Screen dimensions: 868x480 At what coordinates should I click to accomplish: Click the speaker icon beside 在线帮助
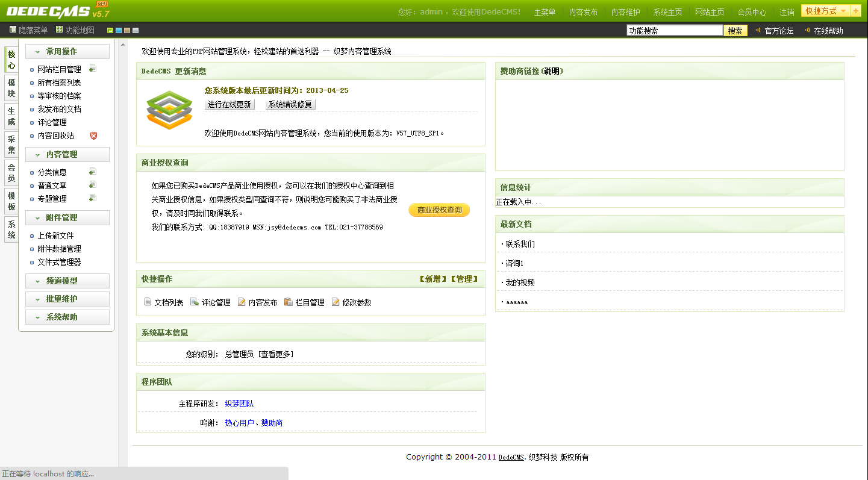click(x=808, y=30)
